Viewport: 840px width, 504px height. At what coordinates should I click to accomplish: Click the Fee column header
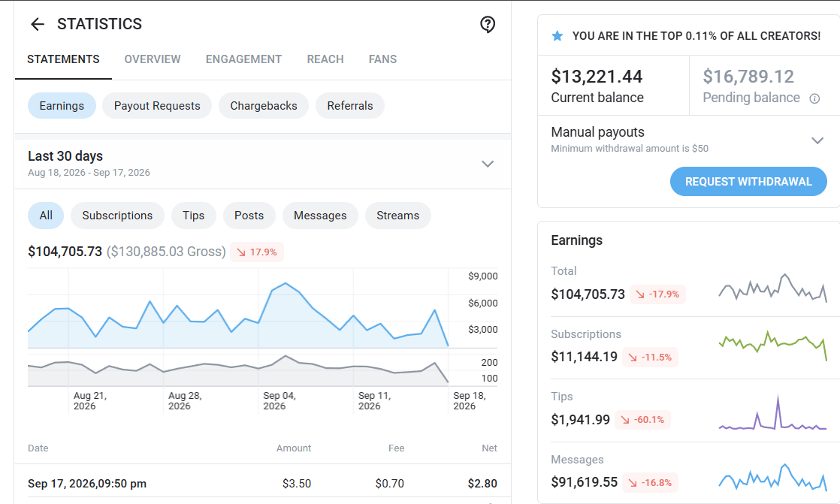pos(397,448)
